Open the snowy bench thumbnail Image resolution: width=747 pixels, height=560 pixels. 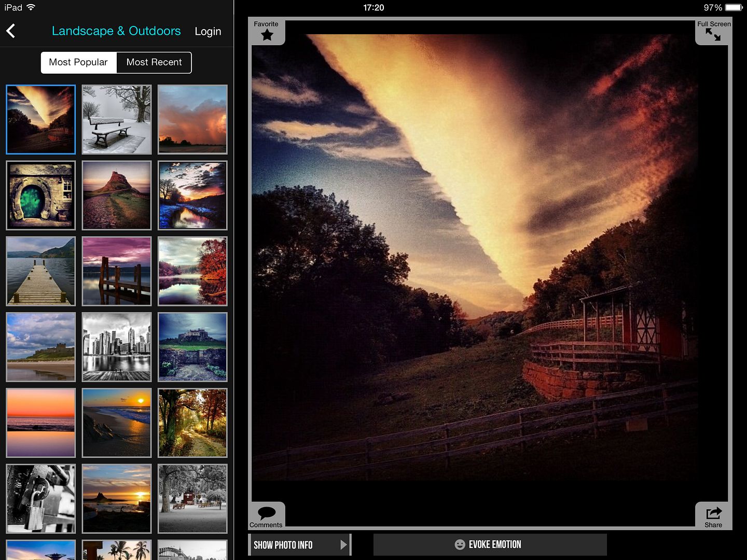click(117, 120)
